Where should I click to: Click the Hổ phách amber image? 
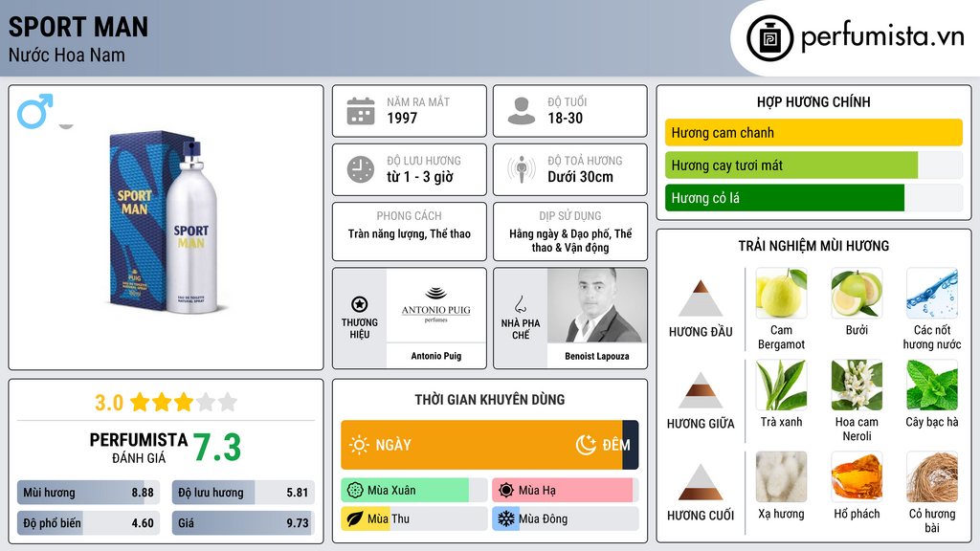(x=857, y=476)
